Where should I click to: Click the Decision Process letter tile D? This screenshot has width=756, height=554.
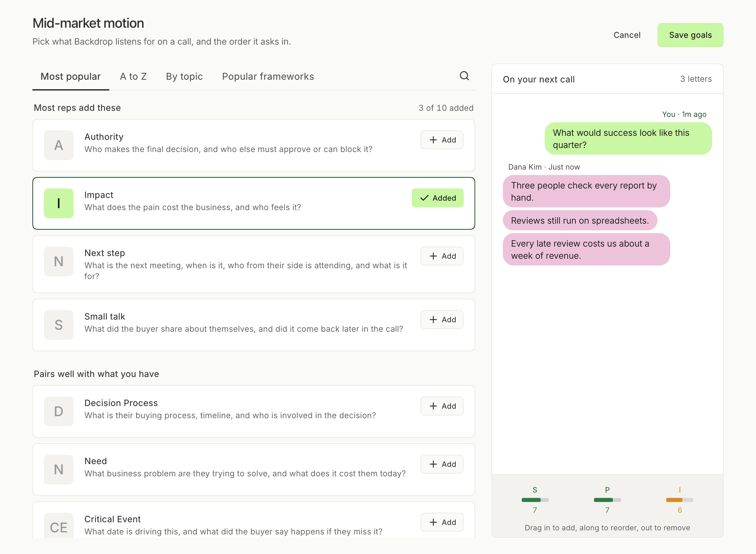(59, 411)
